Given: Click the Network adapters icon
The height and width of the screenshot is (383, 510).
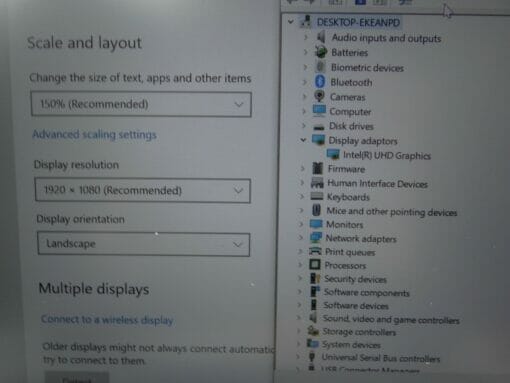Looking at the screenshot, I should pyautogui.click(x=315, y=238).
